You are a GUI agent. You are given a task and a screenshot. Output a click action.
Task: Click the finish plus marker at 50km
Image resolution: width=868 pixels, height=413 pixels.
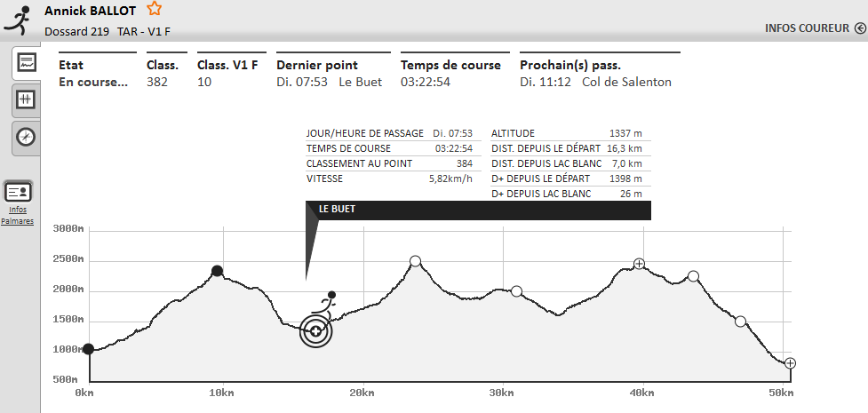coord(790,362)
